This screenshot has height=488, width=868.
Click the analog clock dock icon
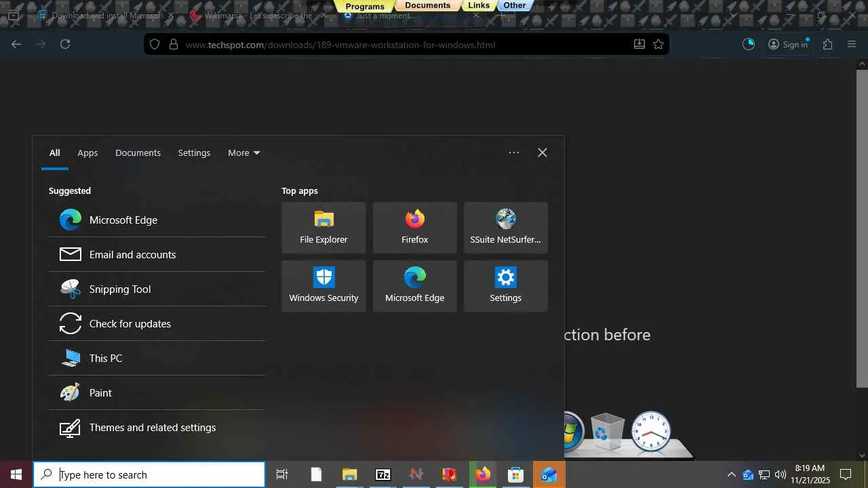651,431
